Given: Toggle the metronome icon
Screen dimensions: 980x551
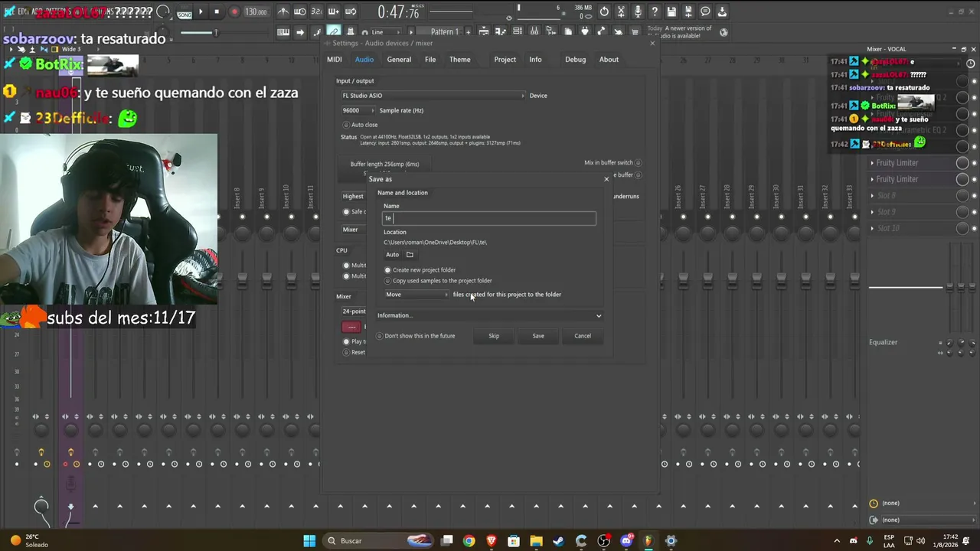Looking at the screenshot, I should pos(283,11).
